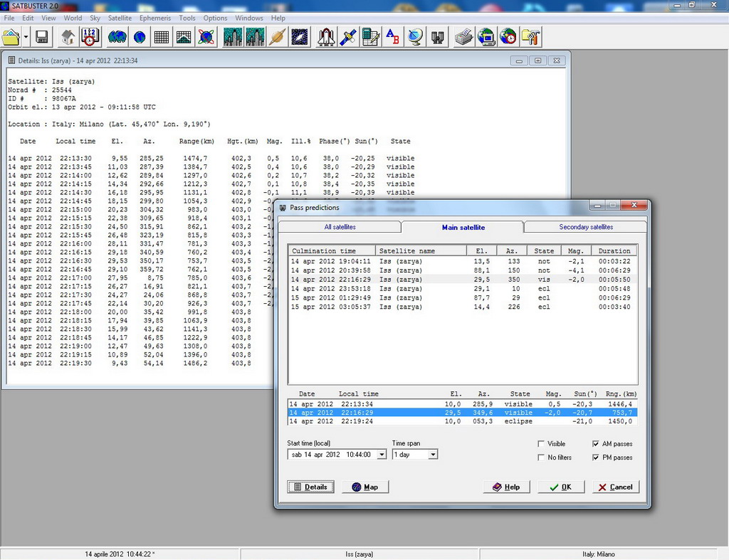Click the space shuttle toolbar icon
The image size is (729, 560).
pyautogui.click(x=326, y=37)
